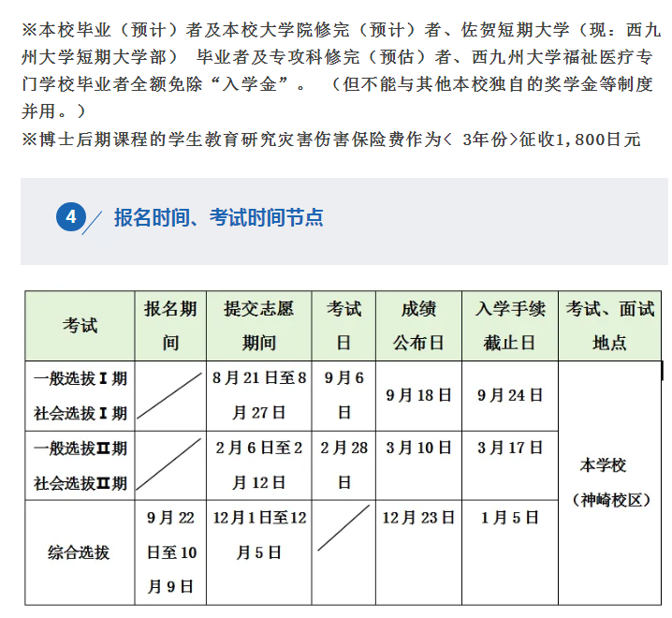Click the 综合选拔 row label cell

pos(80,552)
